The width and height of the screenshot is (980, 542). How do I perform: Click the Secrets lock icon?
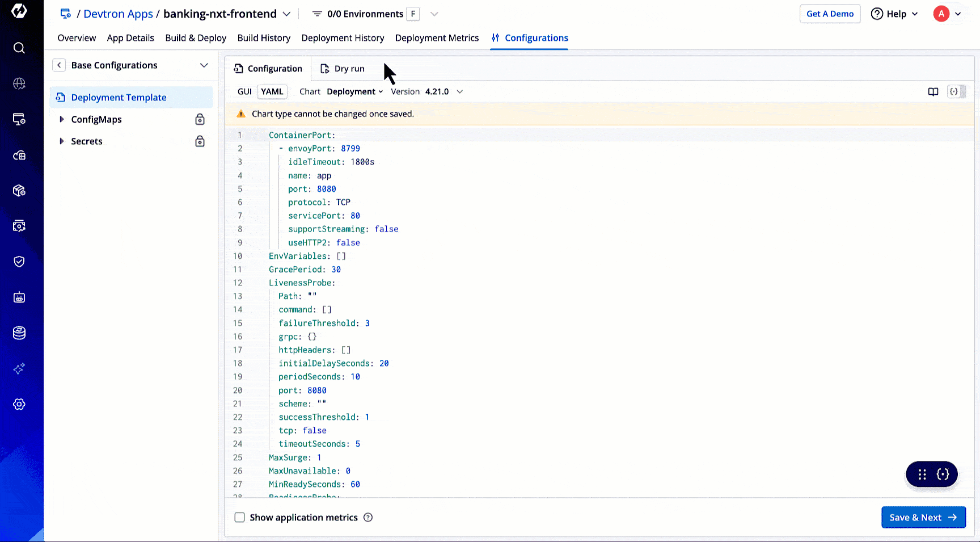click(x=200, y=141)
